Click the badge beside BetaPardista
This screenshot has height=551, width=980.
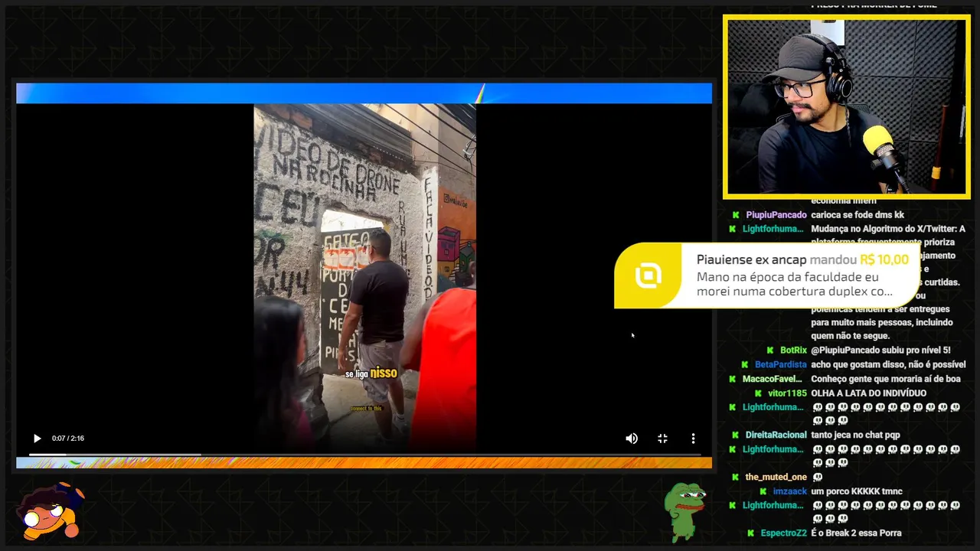(x=745, y=365)
